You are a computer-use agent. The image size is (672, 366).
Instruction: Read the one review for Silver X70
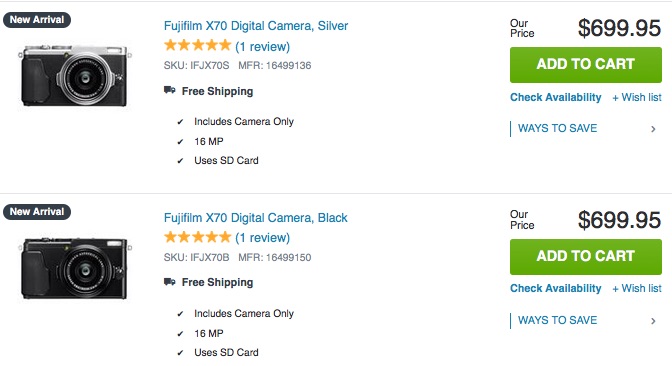tap(263, 46)
